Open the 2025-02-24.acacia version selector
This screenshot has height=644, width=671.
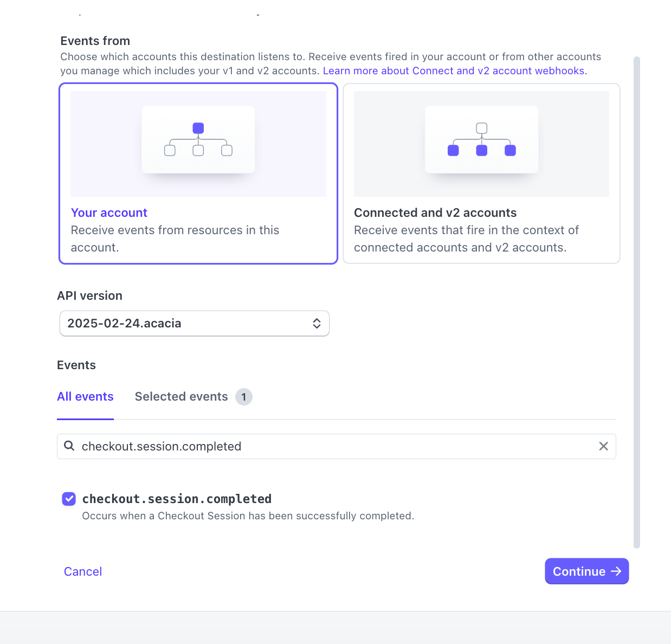194,323
